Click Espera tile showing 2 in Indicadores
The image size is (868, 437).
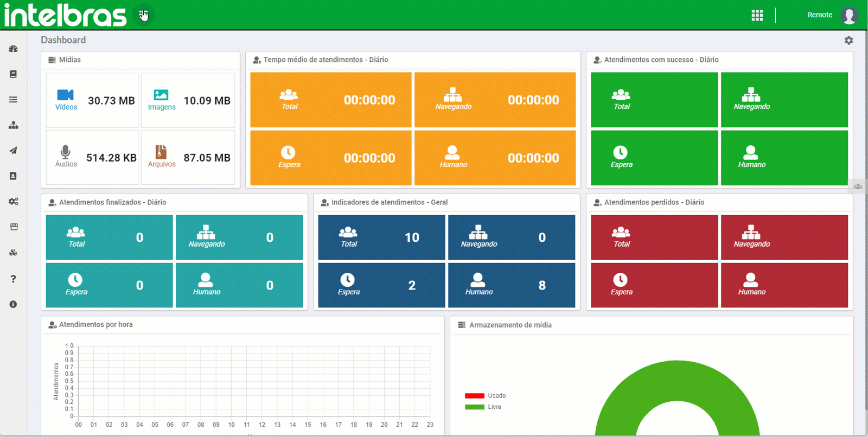pos(381,285)
